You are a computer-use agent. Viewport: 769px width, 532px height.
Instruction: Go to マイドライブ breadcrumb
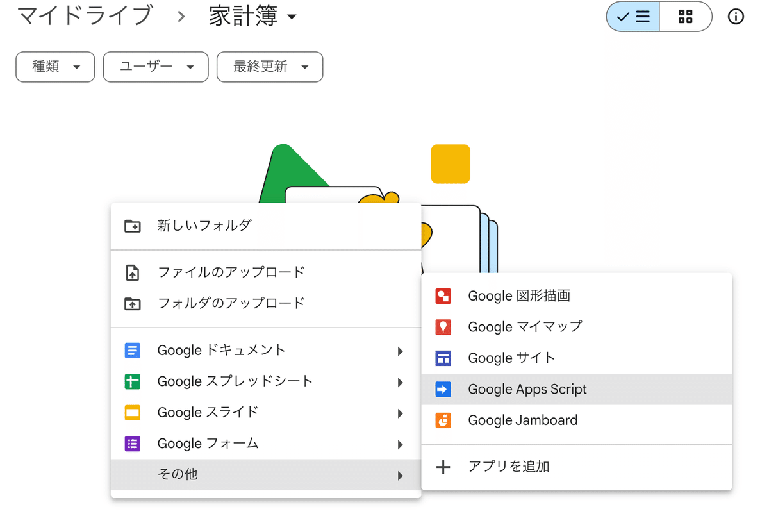[x=85, y=16]
